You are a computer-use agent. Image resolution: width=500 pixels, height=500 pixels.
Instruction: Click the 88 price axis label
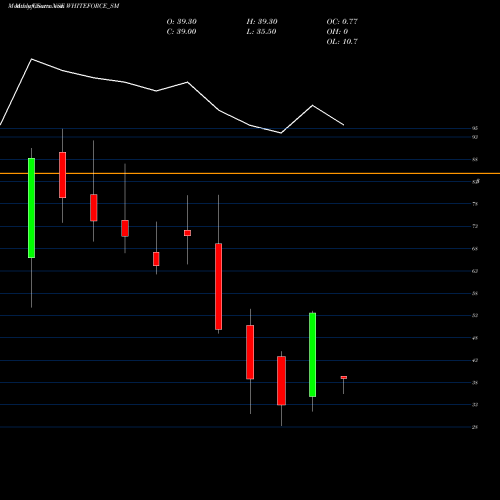[475, 160]
